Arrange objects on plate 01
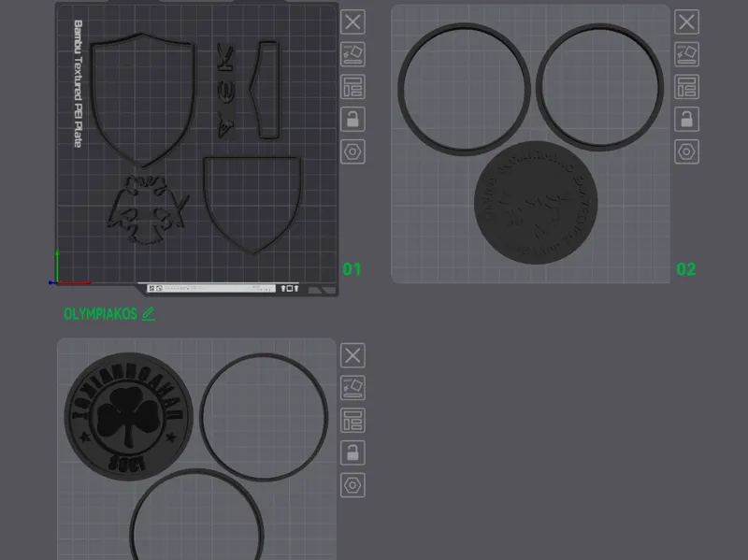Screen dimensions: 748x560 (352, 87)
